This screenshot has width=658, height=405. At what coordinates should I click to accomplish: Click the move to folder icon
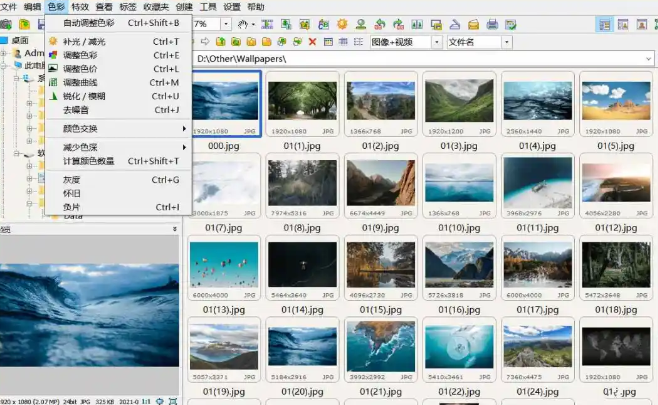click(297, 42)
